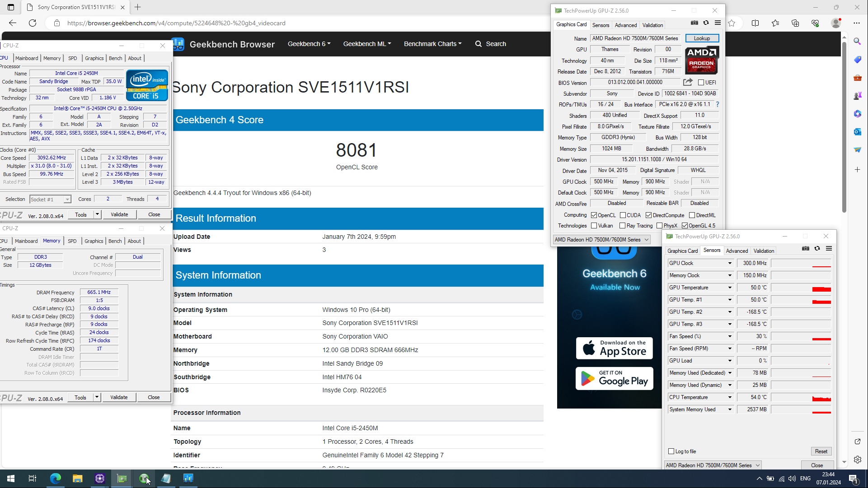This screenshot has width=868, height=488.
Task: Toggle the CUDA checkbox
Action: point(623,215)
